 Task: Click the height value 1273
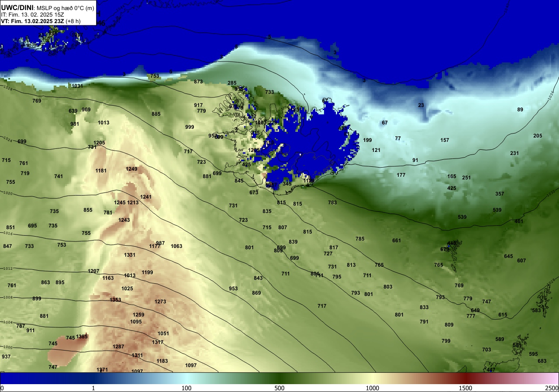(x=160, y=302)
